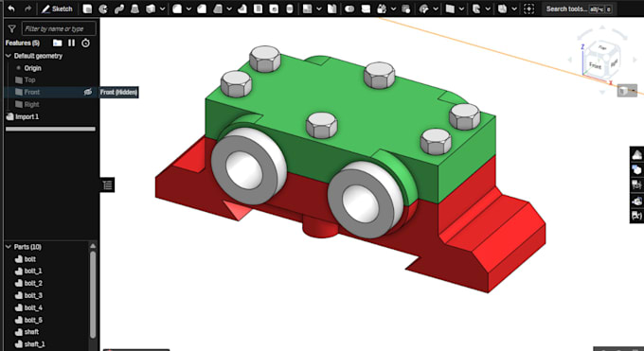Image resolution: width=644 pixels, height=351 pixels.
Task: Select the Split tool icon
Action: click(366, 9)
